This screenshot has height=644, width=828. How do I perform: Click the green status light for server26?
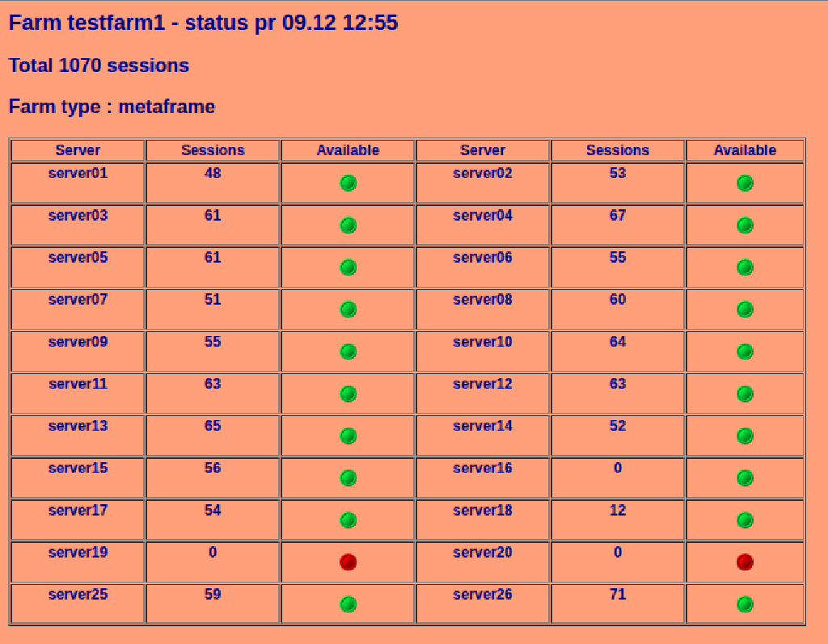click(744, 604)
